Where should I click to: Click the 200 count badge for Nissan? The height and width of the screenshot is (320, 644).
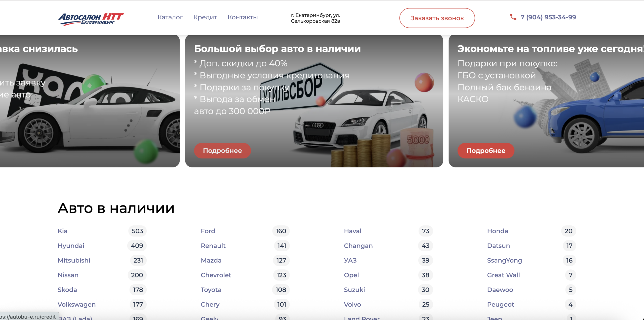pyautogui.click(x=137, y=275)
